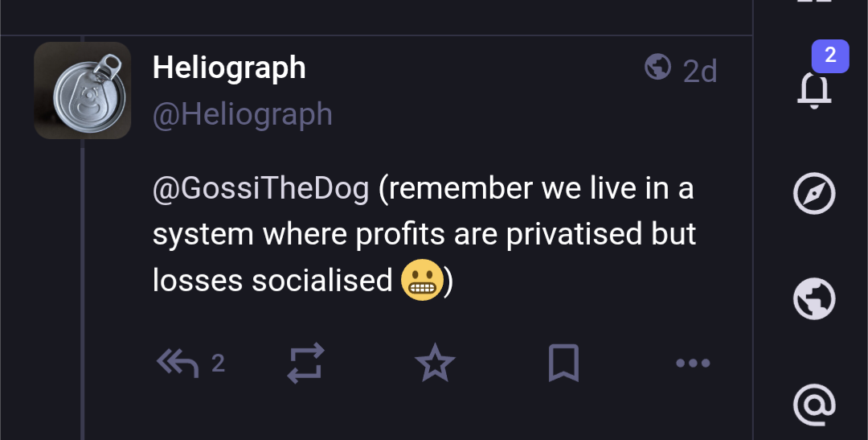The image size is (868, 440).
Task: Open Explore via the compass icon
Action: coord(814,195)
